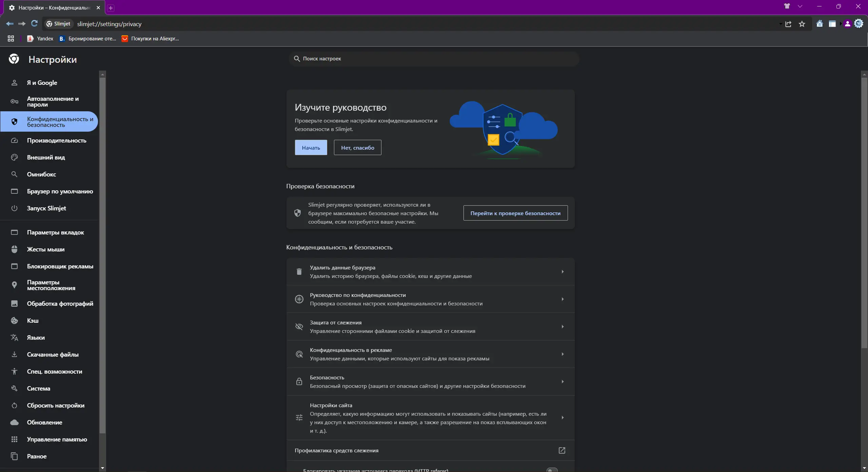This screenshot has width=868, height=472.
Task: Select "Производительность" in the settings sidebar
Action: (x=57, y=140)
